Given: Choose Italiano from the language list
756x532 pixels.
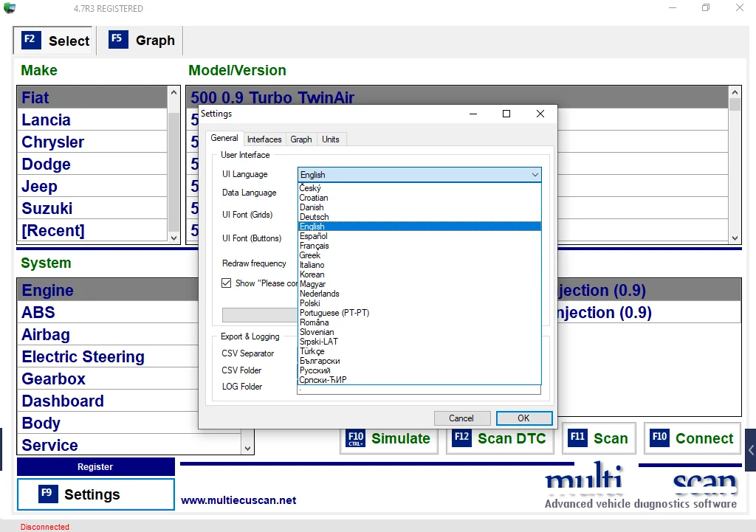Looking at the screenshot, I should [x=419, y=265].
